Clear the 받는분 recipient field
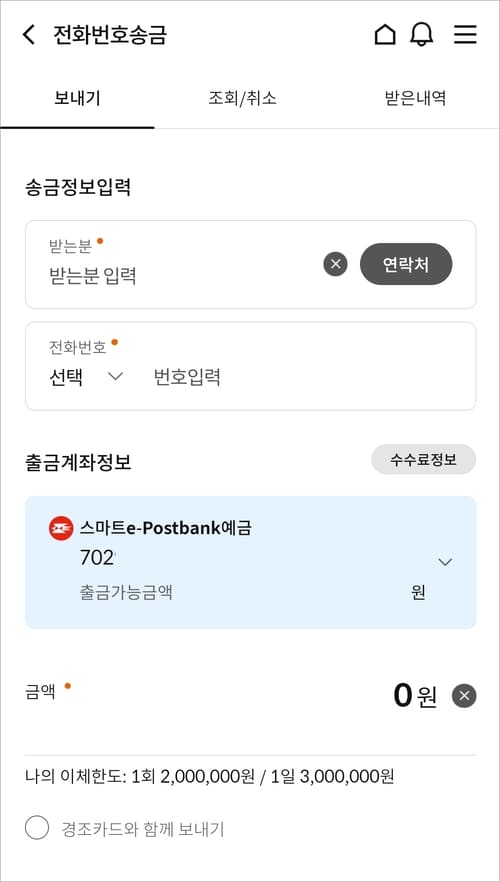500x882 pixels. coord(335,264)
